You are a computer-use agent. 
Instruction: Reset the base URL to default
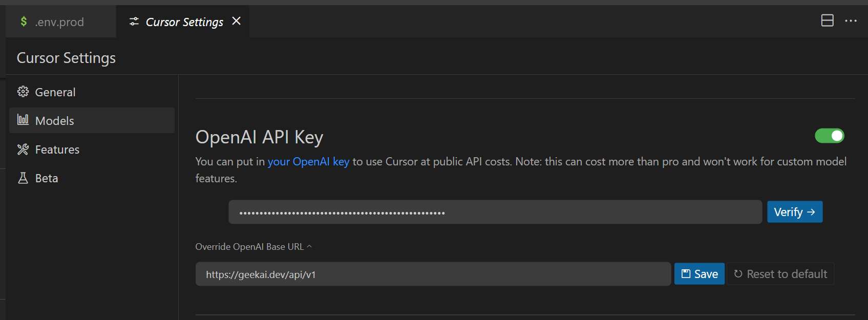click(780, 274)
